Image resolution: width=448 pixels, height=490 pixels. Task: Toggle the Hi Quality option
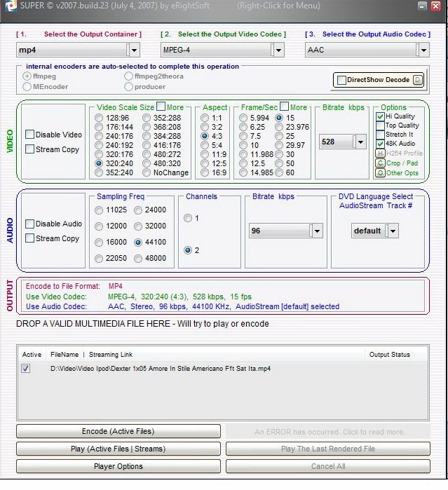point(380,116)
